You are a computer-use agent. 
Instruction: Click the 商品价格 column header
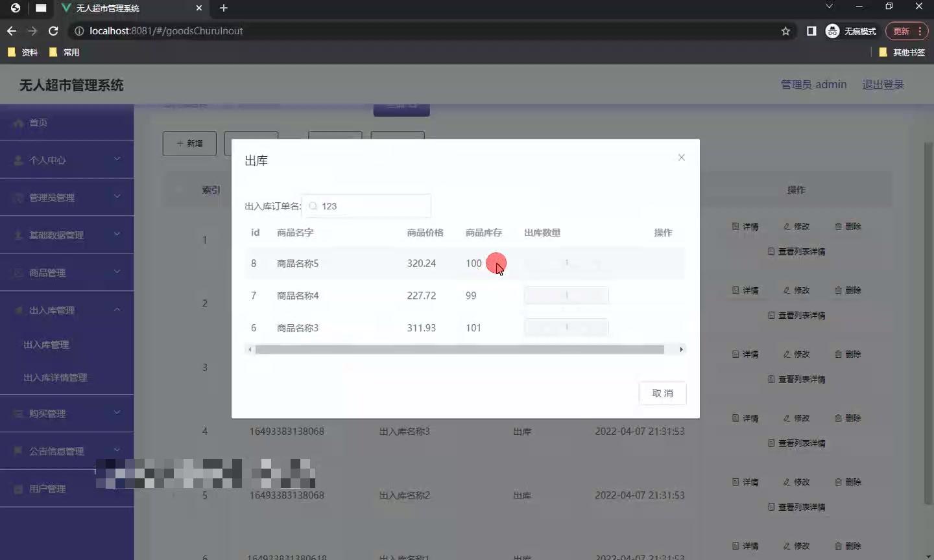pos(425,233)
